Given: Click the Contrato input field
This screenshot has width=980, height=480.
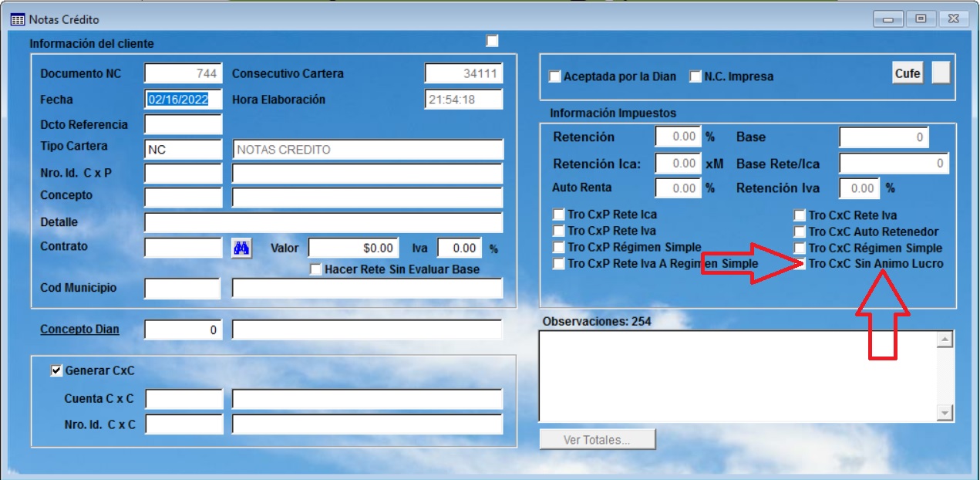Looking at the screenshot, I should (x=184, y=248).
